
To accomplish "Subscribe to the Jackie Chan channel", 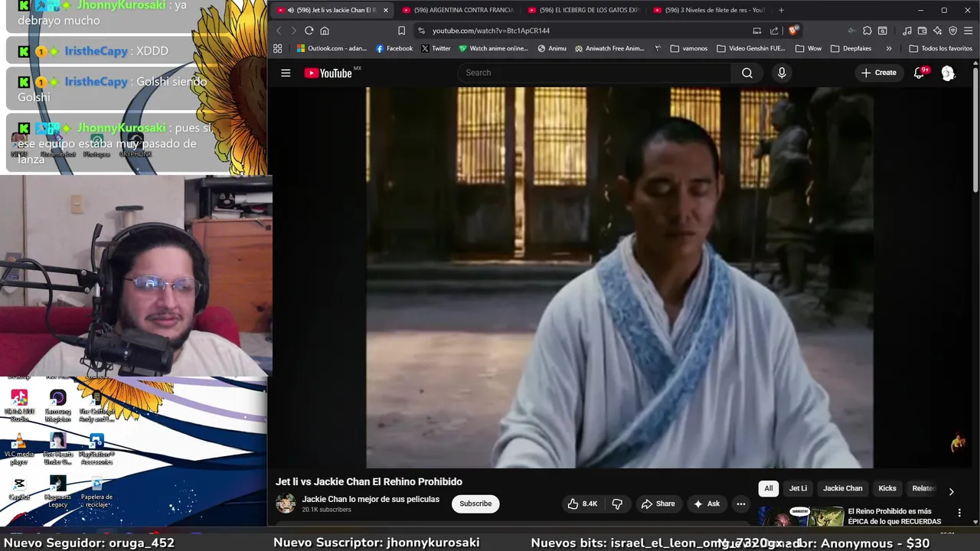I will tap(475, 504).
